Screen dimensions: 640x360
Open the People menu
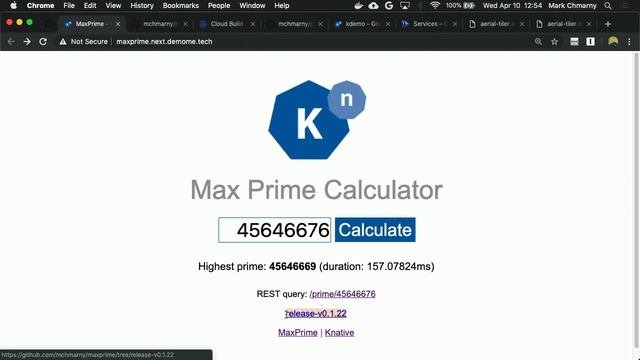coord(219,6)
